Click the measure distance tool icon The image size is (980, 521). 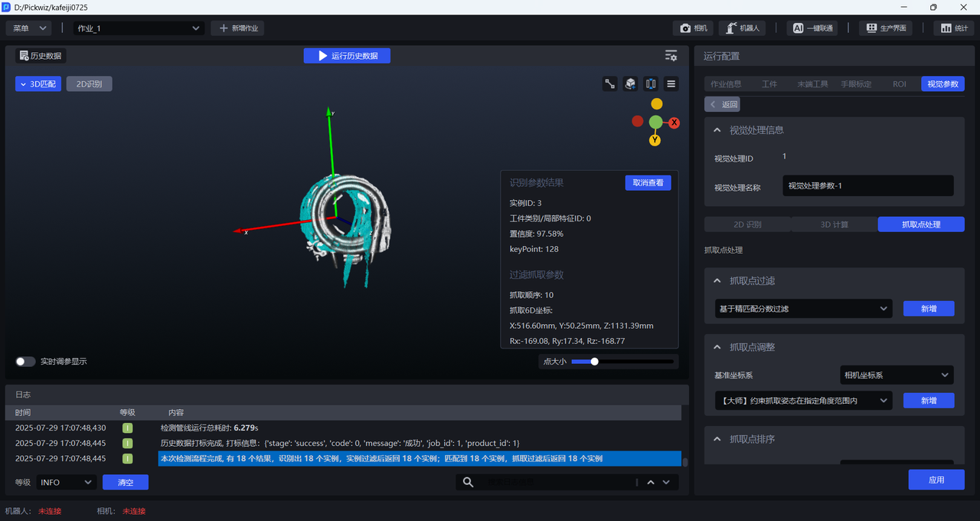point(610,84)
